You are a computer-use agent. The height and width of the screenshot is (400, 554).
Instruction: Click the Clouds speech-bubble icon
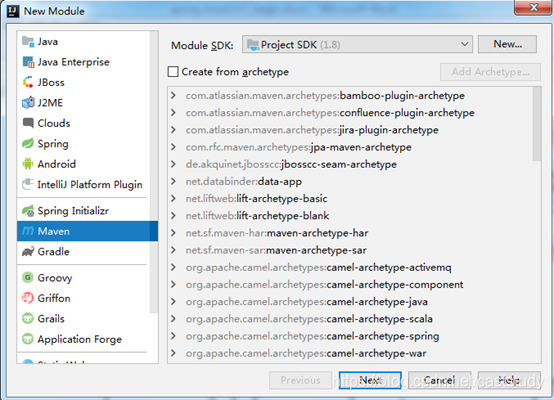click(28, 123)
